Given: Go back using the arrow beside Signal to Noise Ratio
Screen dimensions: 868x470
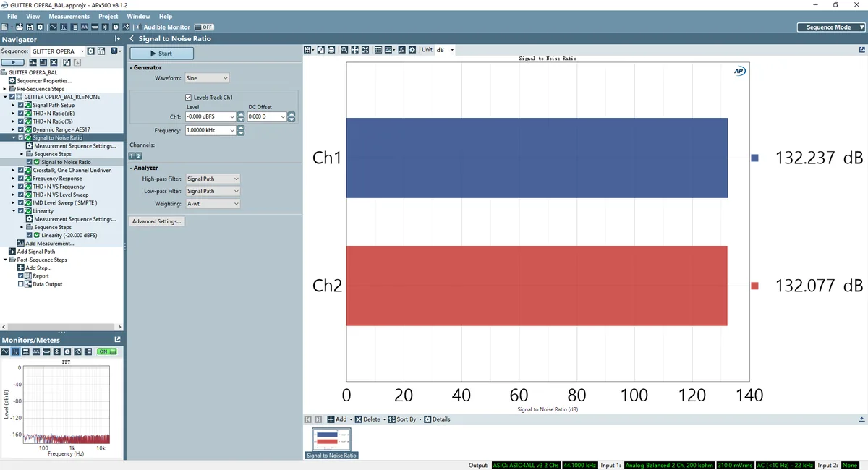Looking at the screenshot, I should point(132,39).
